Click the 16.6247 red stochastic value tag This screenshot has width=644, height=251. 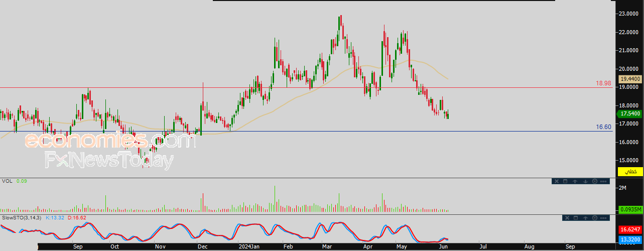point(631,229)
